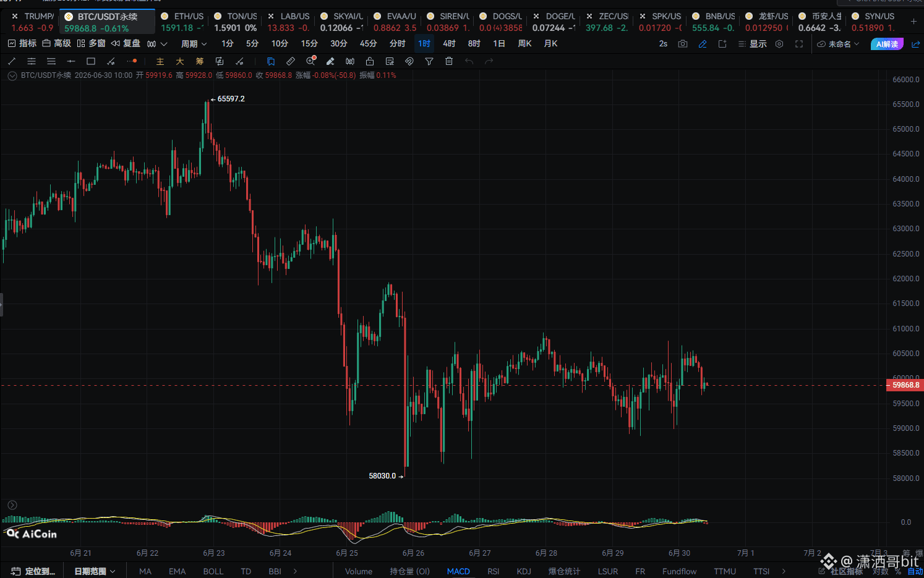Open the 未命名 layout dropdown
Viewport: 924px width, 578px height.
pos(838,44)
